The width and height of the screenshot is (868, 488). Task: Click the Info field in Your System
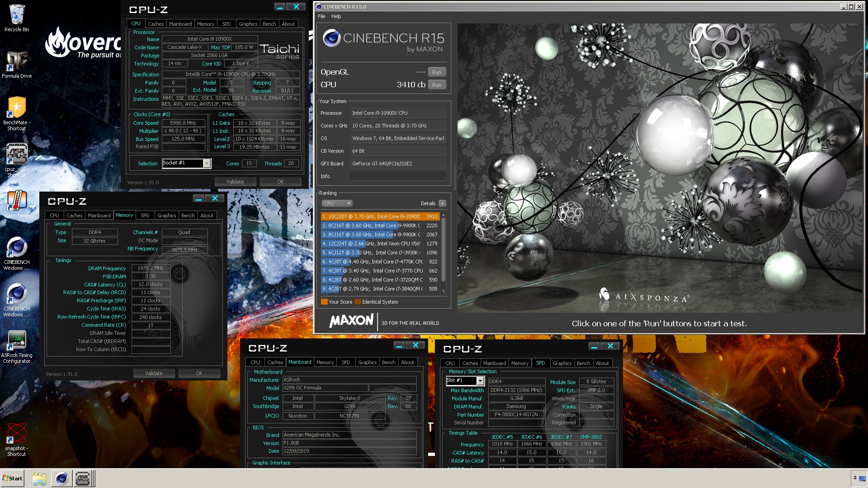point(398,176)
